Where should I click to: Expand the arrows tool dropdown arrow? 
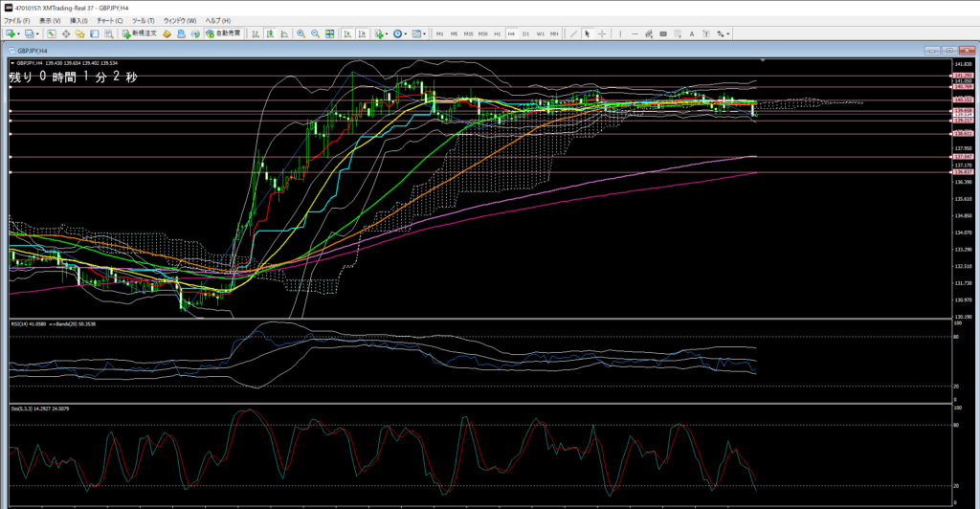click(x=728, y=33)
